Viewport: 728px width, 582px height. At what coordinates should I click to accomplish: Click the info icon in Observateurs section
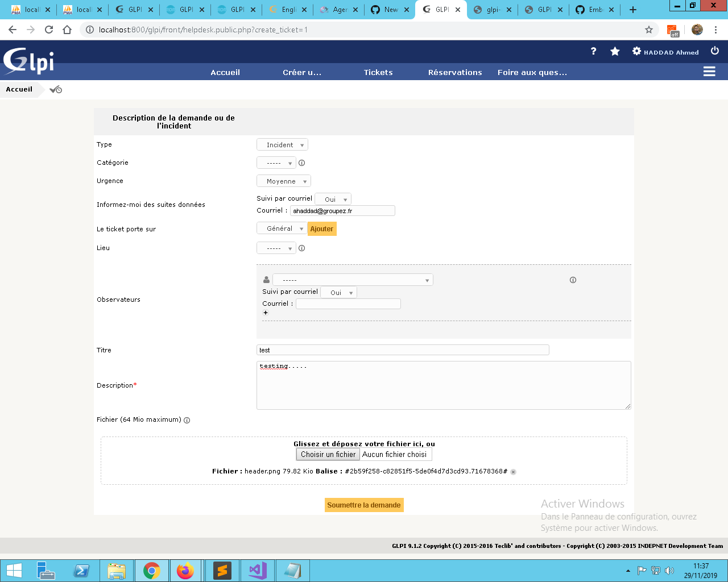click(x=573, y=280)
